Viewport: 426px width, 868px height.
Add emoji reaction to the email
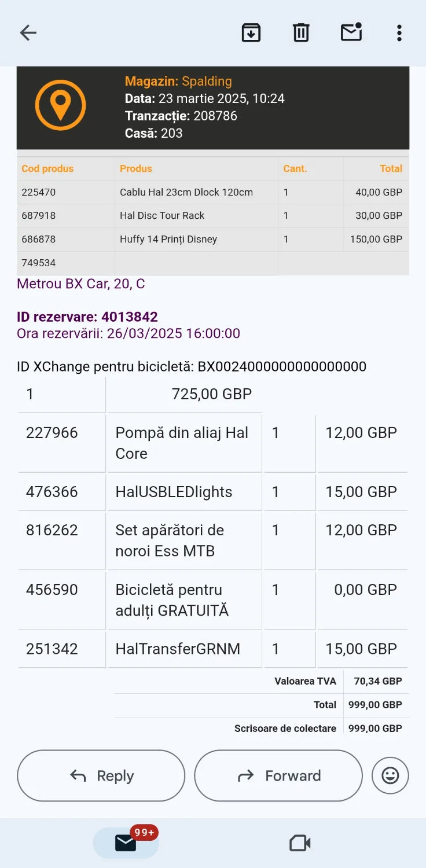tap(390, 775)
